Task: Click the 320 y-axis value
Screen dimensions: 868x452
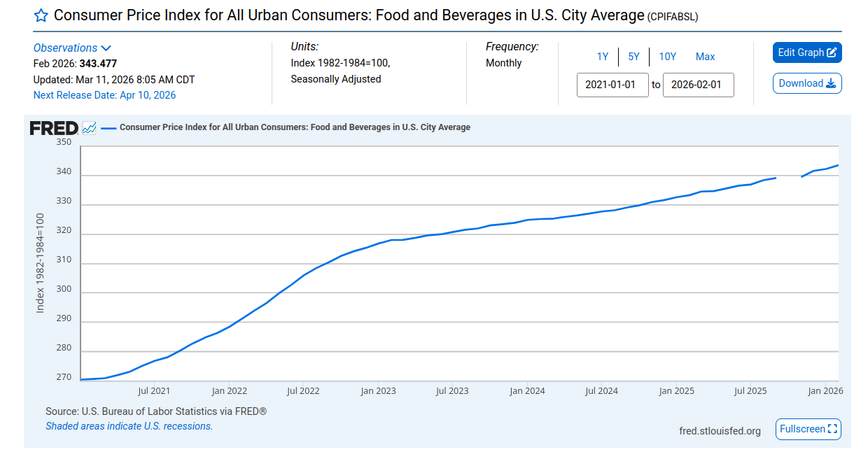Action: [x=64, y=230]
